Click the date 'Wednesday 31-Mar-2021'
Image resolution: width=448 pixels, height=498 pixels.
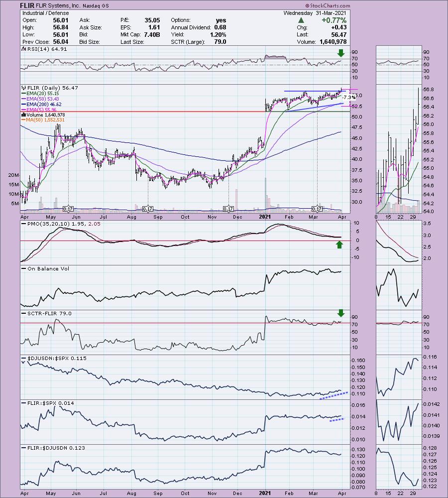(x=315, y=13)
